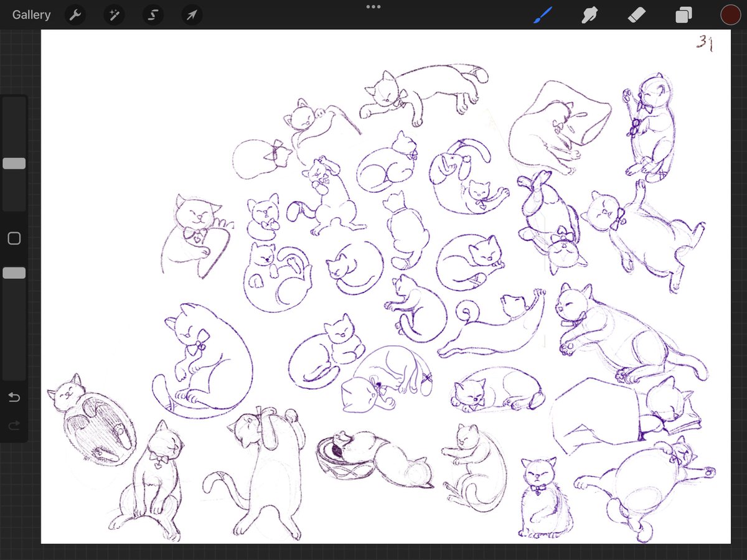Select the Brush paint tool
This screenshot has height=560, width=747.
[x=543, y=15]
